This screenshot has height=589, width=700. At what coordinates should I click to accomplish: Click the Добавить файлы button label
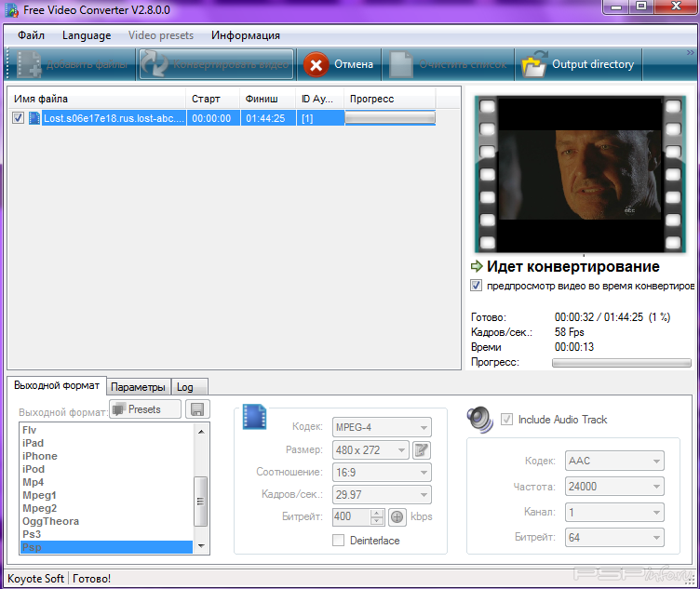pyautogui.click(x=87, y=65)
